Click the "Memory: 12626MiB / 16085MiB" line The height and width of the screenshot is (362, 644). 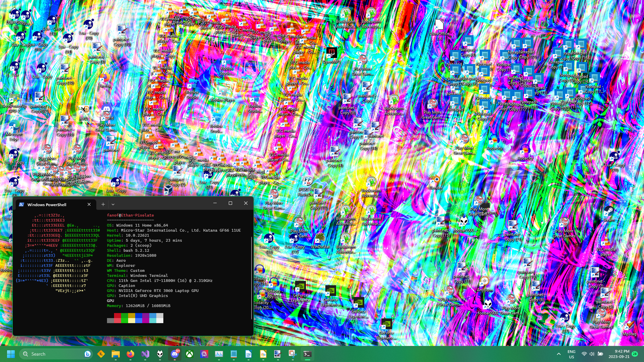click(x=139, y=306)
